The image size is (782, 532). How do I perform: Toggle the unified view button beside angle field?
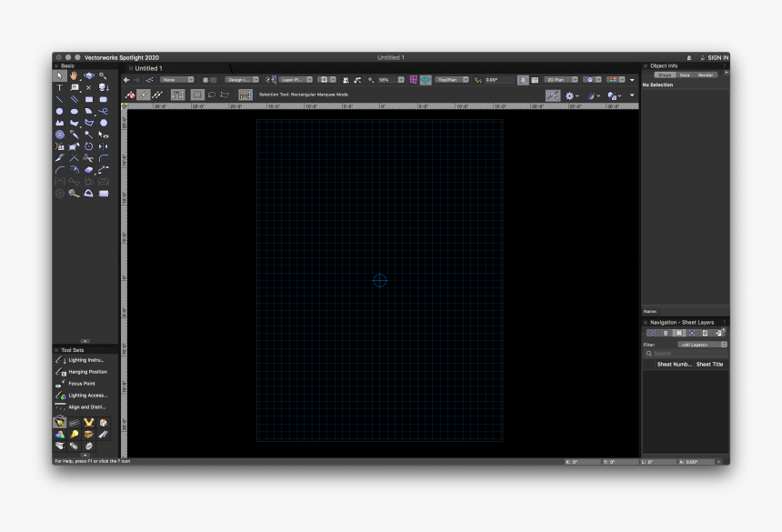tap(523, 80)
